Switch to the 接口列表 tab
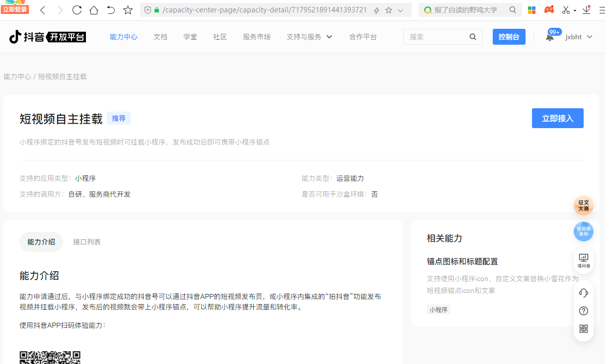605x364 pixels. (x=87, y=242)
